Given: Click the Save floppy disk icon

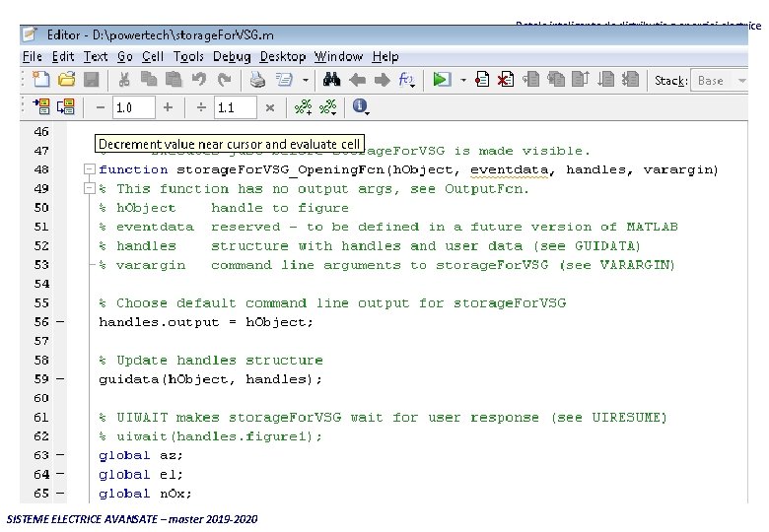Looking at the screenshot, I should [x=92, y=80].
